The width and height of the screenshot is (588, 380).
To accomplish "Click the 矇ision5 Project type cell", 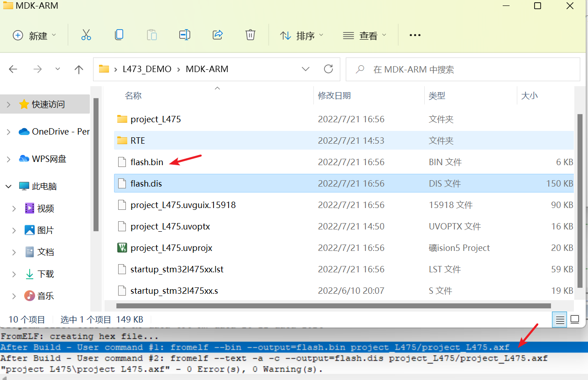I will [x=459, y=248].
